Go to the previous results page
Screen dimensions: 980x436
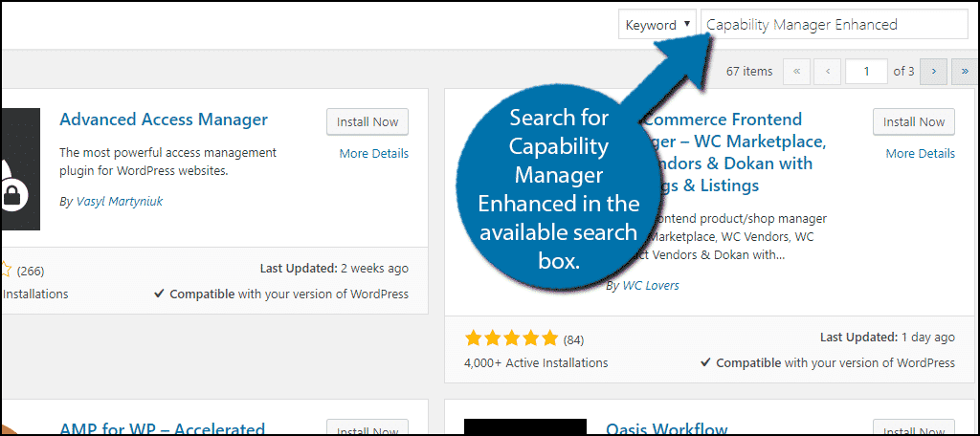point(828,71)
